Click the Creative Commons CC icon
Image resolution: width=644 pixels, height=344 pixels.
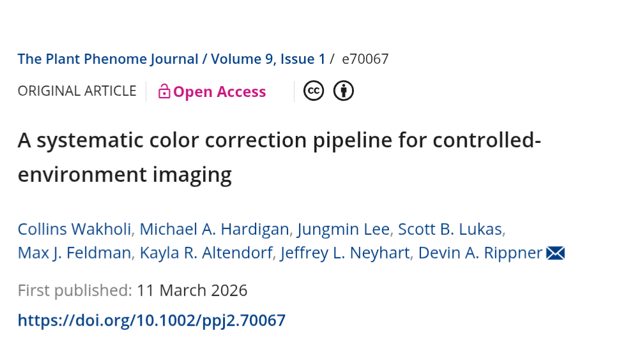point(314,91)
